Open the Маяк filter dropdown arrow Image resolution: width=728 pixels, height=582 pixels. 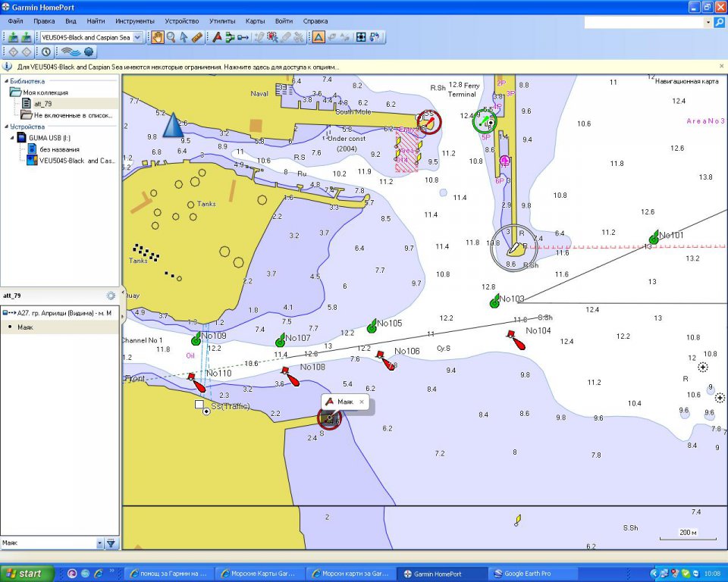[99, 543]
